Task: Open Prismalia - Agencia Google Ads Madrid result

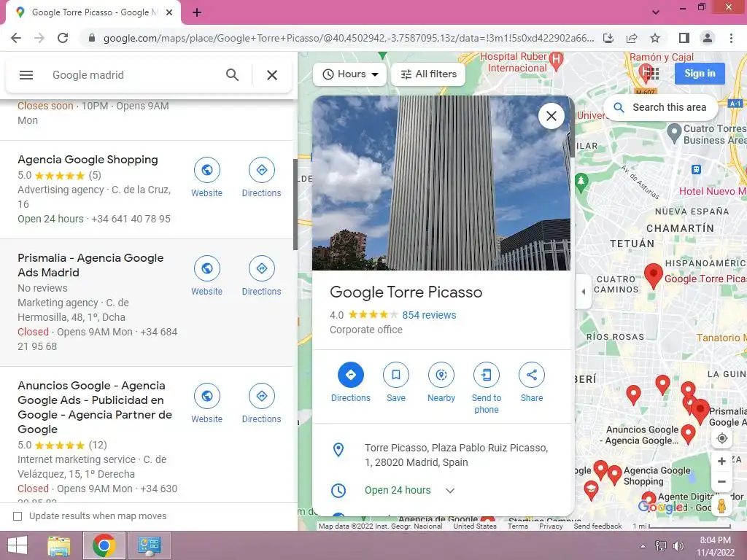Action: pos(90,265)
